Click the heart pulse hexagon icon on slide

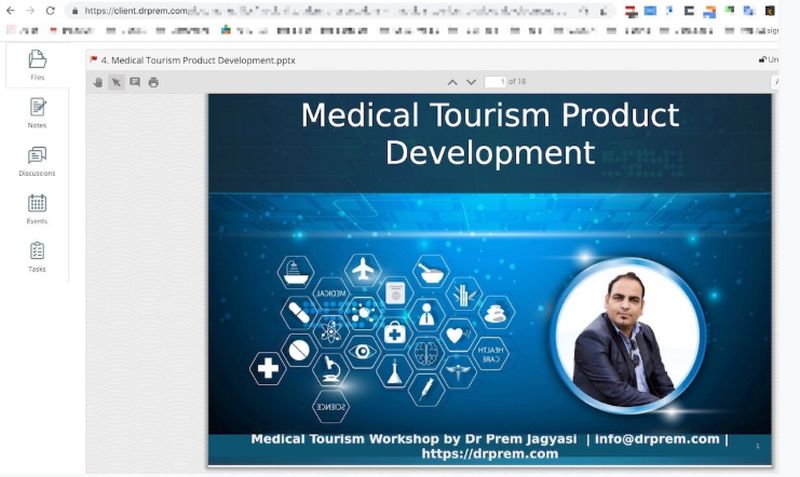458,335
